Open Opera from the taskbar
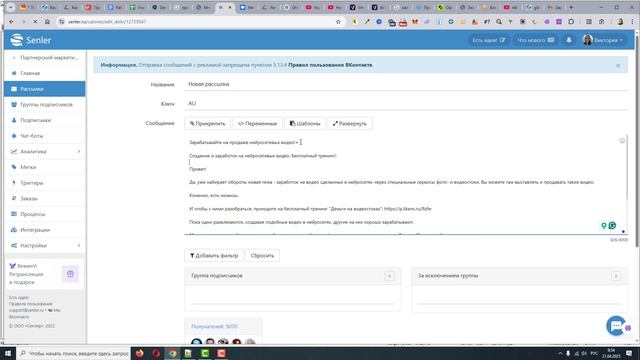The width and height of the screenshot is (640, 360). [156, 353]
